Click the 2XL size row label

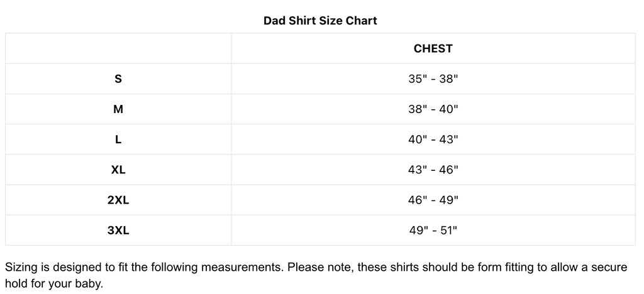(118, 200)
